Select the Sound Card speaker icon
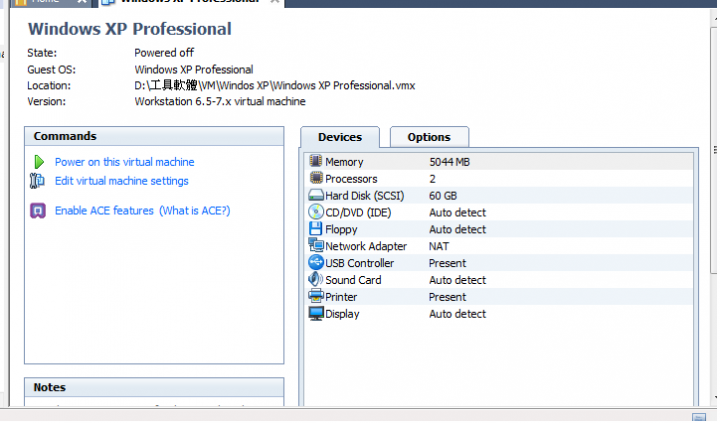720x423 pixels. tap(316, 279)
